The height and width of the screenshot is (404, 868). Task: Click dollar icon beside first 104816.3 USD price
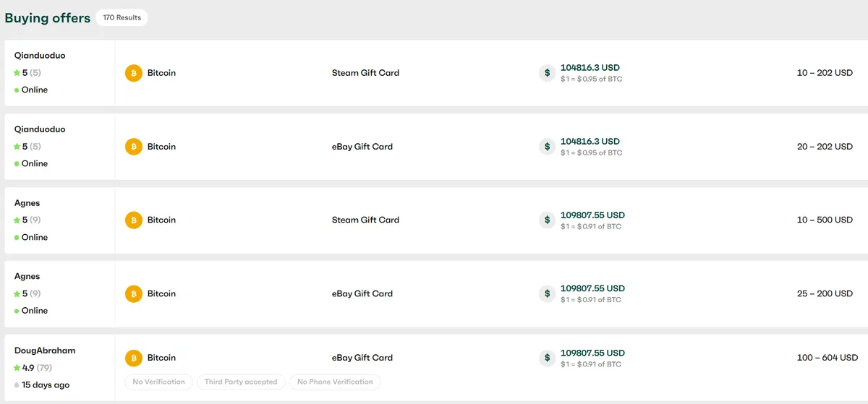click(x=547, y=73)
